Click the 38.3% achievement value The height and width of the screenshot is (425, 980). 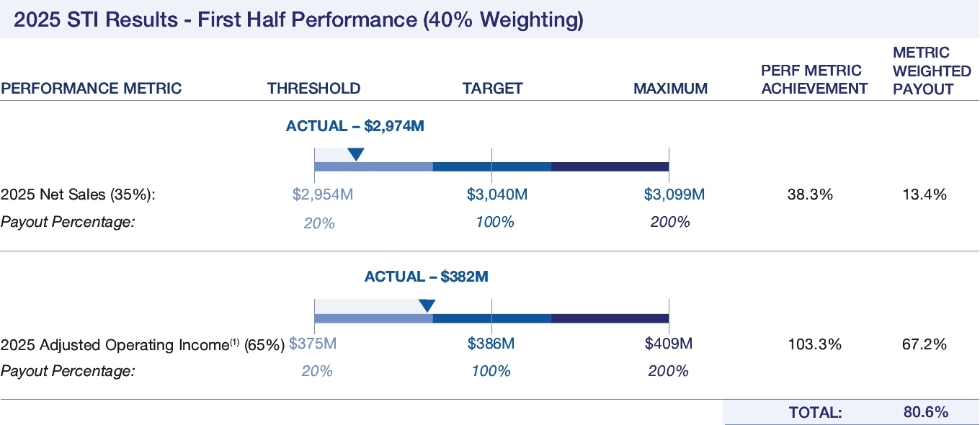(811, 194)
